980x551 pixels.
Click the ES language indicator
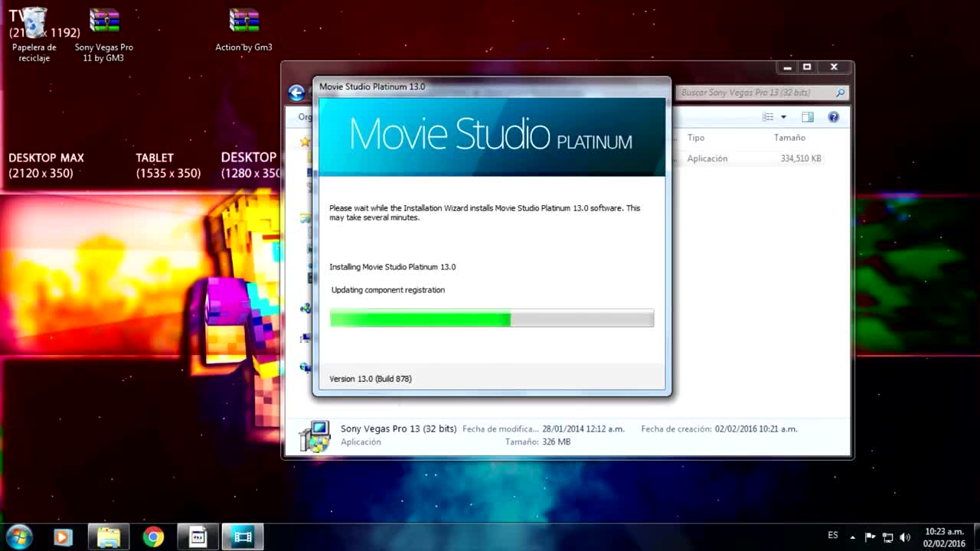(833, 536)
